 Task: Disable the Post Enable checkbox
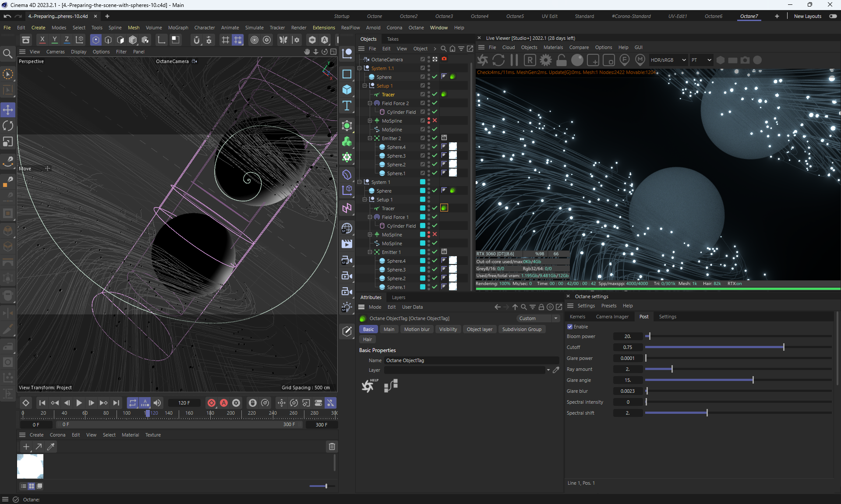pos(570,327)
